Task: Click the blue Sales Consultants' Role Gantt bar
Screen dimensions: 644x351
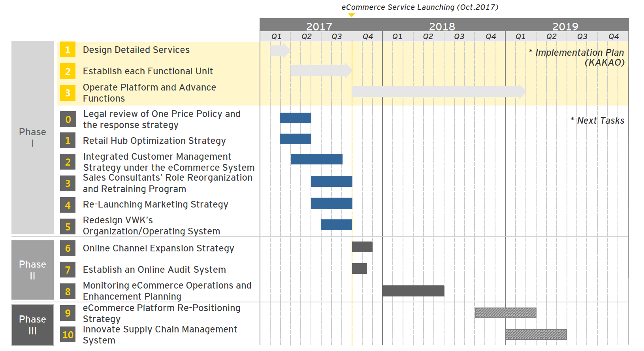Action: tap(331, 181)
